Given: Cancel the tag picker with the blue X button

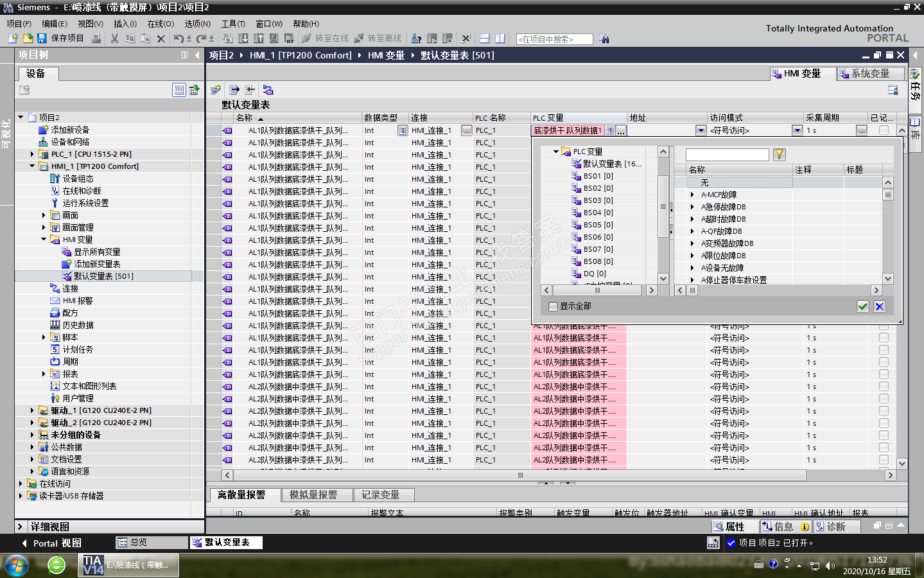Looking at the screenshot, I should point(880,306).
